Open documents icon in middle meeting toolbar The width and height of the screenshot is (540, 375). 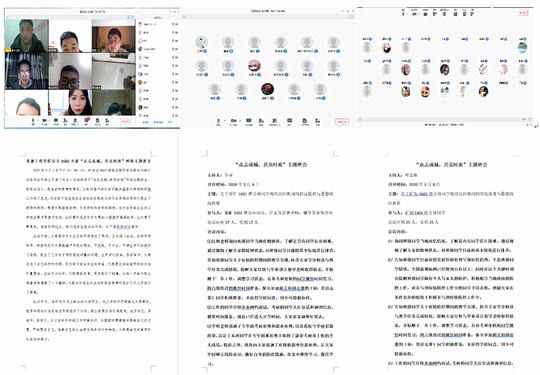pos(304,121)
